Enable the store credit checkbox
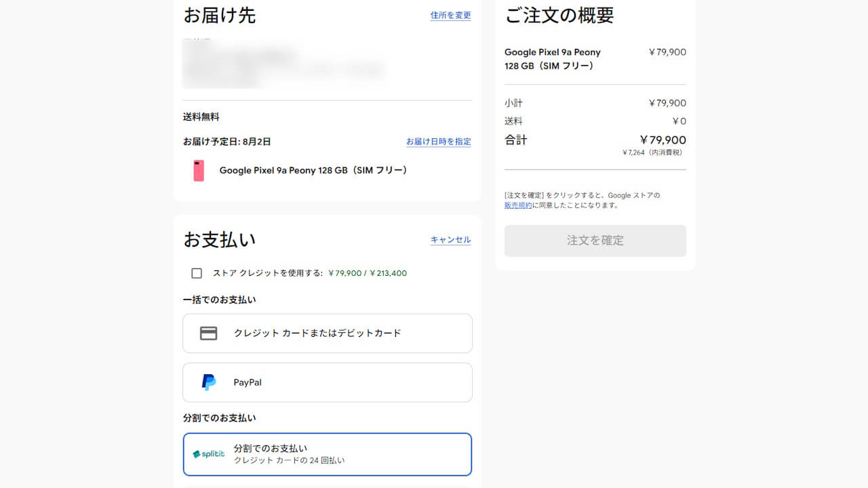 tap(197, 273)
